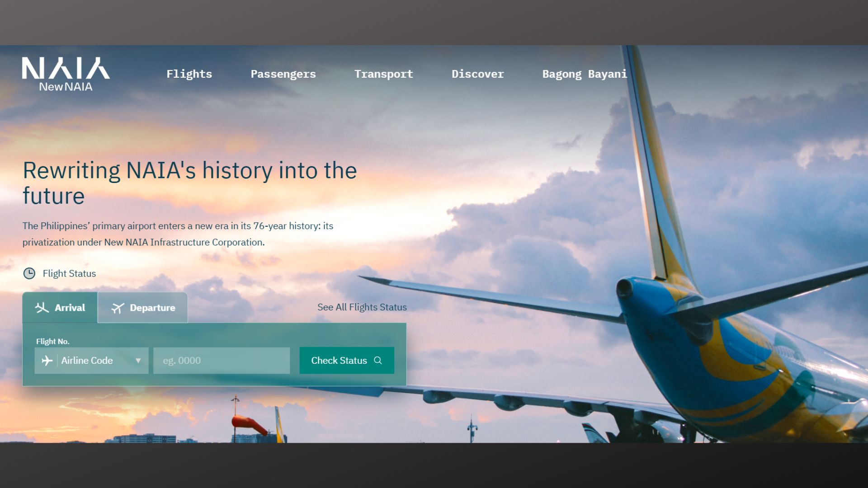Click See All Flights Status link
The image size is (868, 488).
[x=362, y=307]
